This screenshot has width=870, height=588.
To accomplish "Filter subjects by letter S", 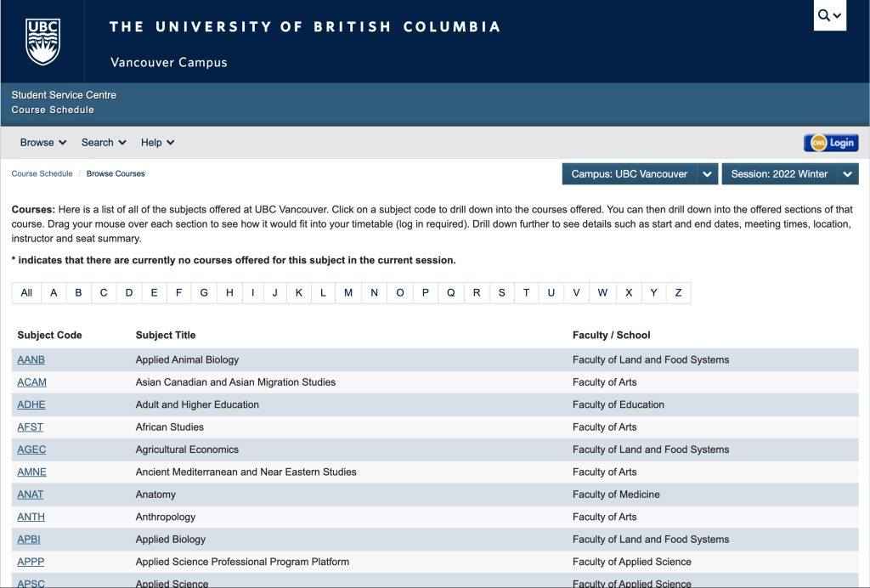I will [x=501, y=293].
